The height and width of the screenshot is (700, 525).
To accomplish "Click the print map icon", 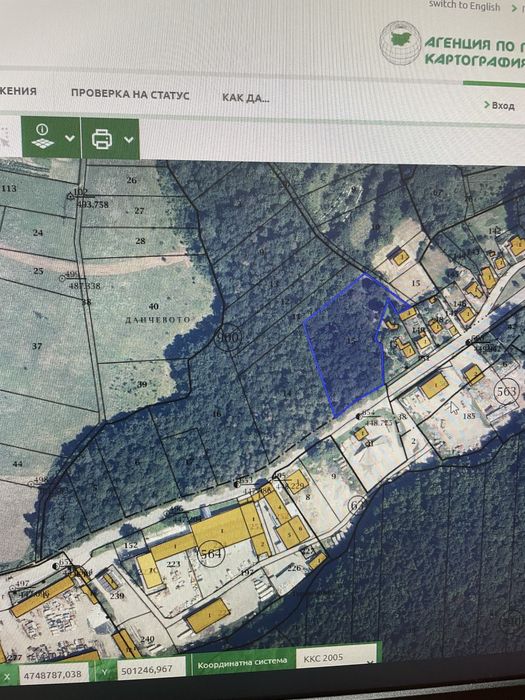I will click(102, 139).
